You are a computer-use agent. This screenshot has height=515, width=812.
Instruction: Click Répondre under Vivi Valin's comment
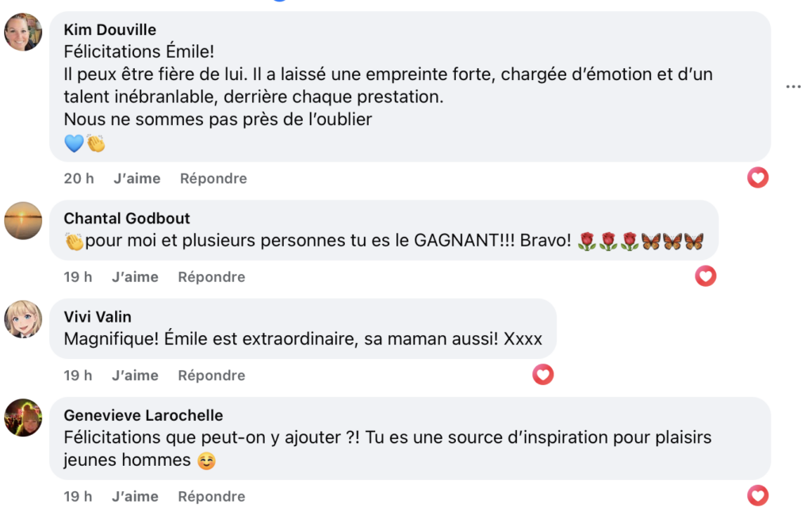tap(211, 375)
